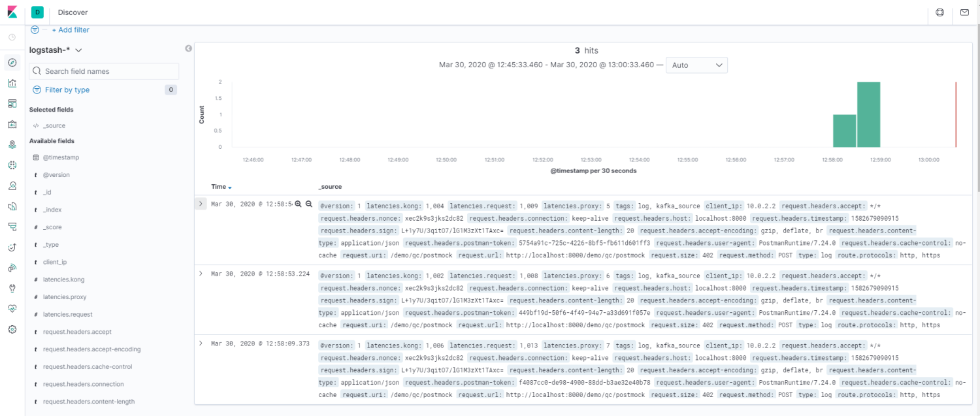
Task: Select request.headers.connection field
Action: click(83, 384)
